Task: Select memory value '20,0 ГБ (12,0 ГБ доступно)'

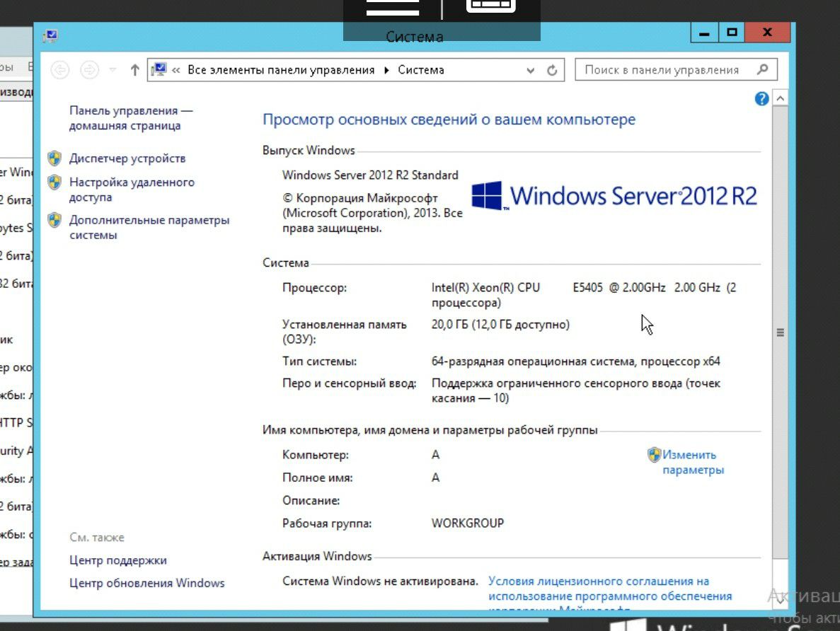Action: click(x=500, y=325)
